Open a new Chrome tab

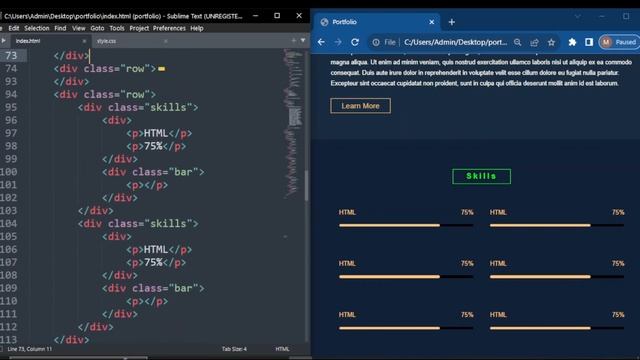pyautogui.click(x=451, y=22)
